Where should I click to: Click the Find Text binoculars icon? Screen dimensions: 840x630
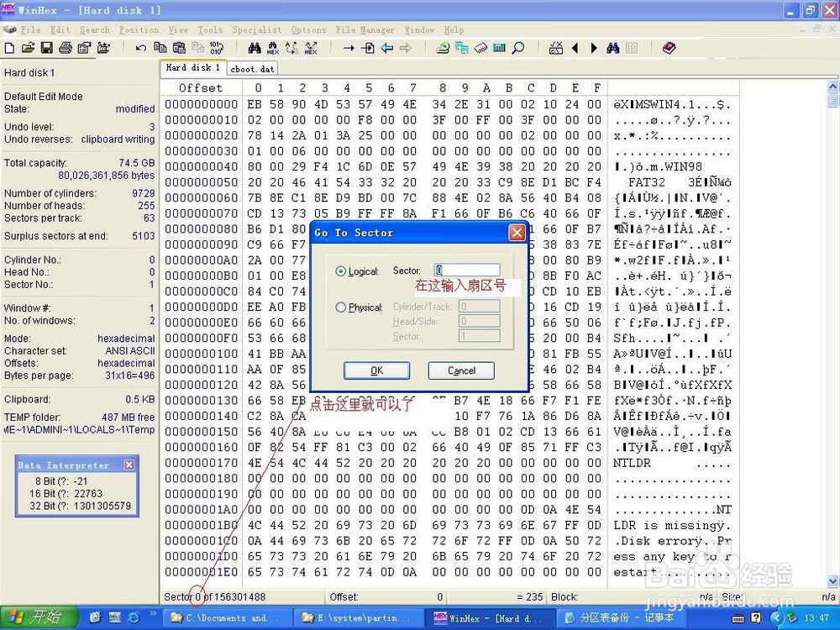tap(255, 48)
